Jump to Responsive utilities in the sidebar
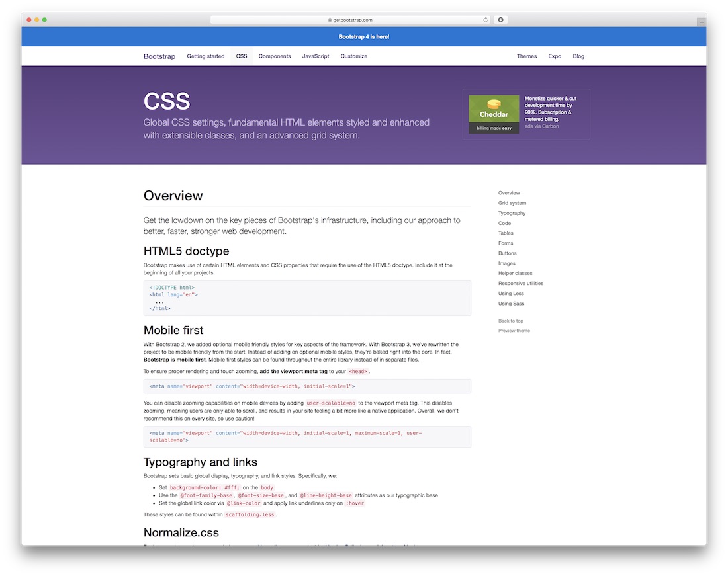The height and width of the screenshot is (576, 728). pyautogui.click(x=520, y=283)
